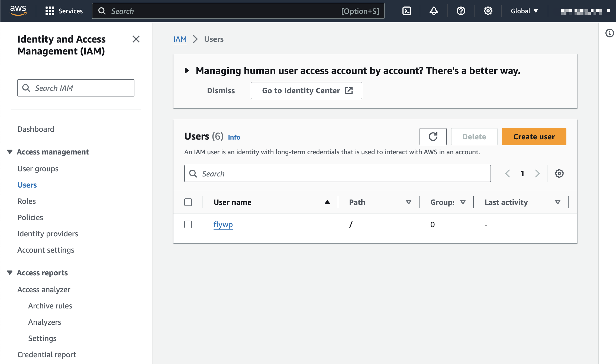Screen dimensions: 616x364
Task: Click the AWS services grid icon
Action: coord(49,11)
